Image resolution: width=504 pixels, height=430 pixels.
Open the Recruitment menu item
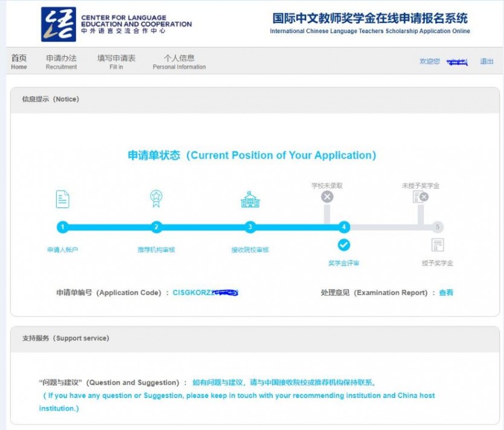point(62,62)
